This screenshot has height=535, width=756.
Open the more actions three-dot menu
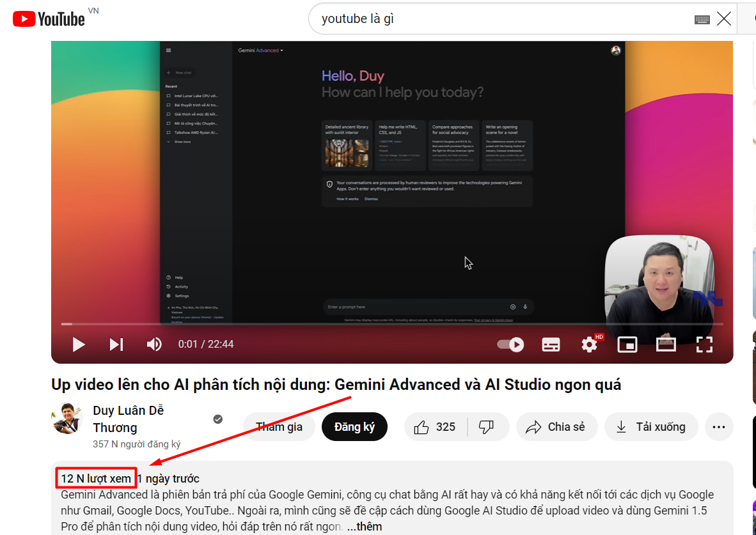point(719,426)
